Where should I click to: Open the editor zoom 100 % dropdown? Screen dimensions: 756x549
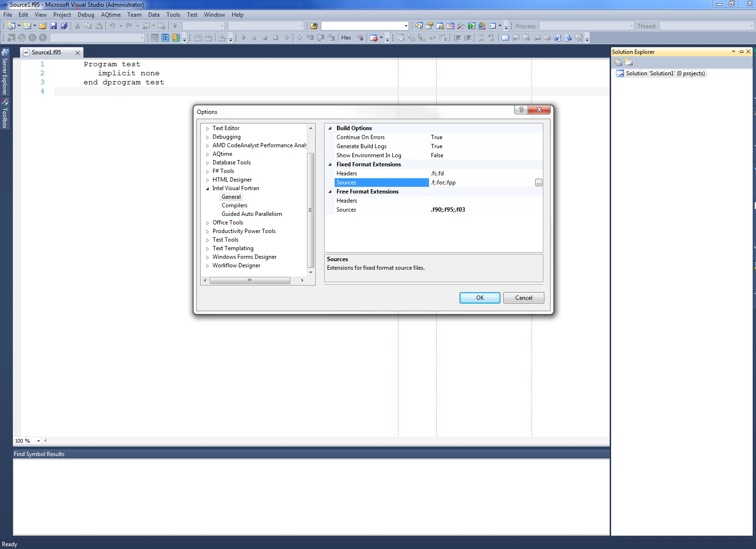[x=39, y=441]
